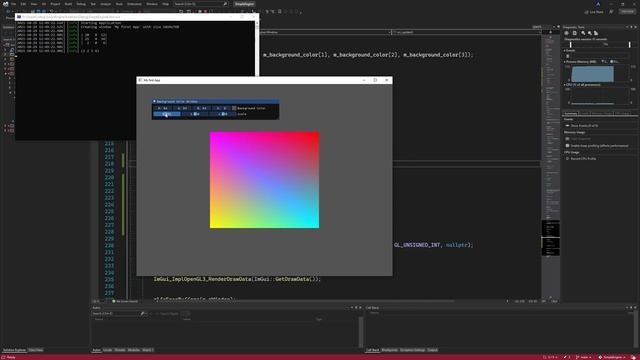Switch to Memory Usage tab

(602, 113)
